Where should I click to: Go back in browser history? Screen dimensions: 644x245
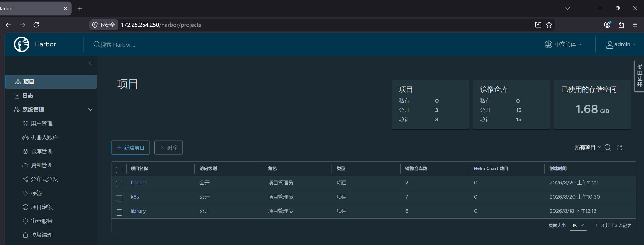pyautogui.click(x=8, y=25)
